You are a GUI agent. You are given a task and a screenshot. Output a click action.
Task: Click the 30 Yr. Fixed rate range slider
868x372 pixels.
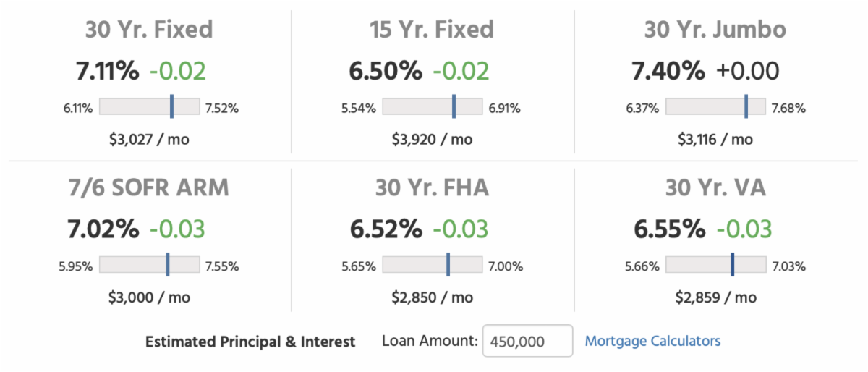click(x=149, y=106)
